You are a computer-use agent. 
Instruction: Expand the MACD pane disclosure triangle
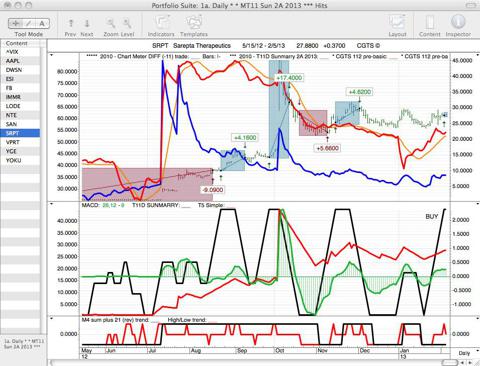(x=51, y=204)
